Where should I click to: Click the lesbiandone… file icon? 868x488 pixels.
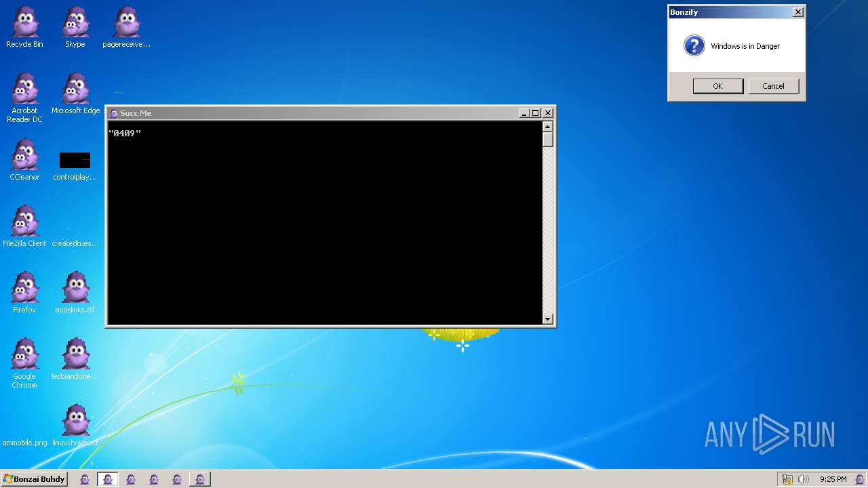coord(75,359)
